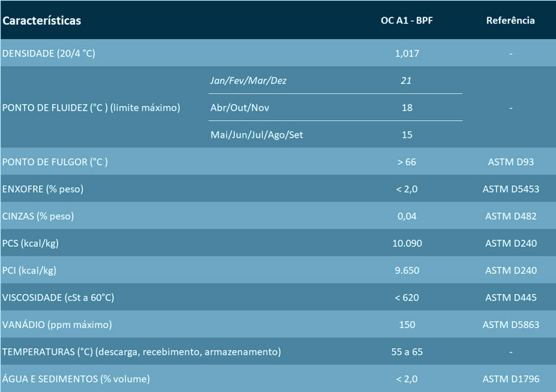Click the Características column header
Viewport: 556px width, 392px height.
click(42, 20)
